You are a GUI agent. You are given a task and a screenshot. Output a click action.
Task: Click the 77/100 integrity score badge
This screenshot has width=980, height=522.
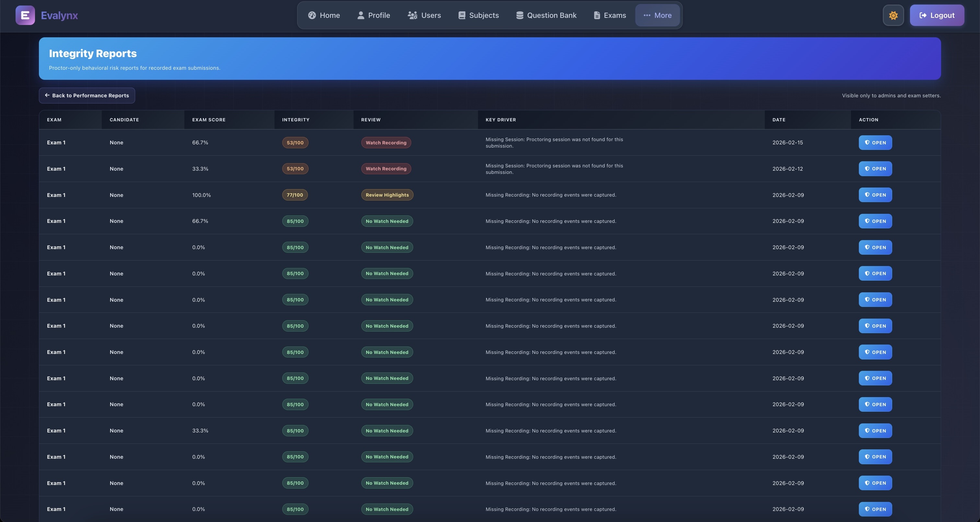click(295, 195)
